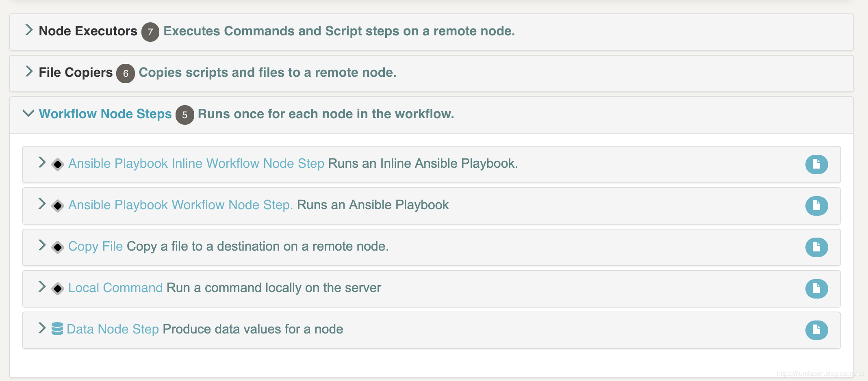Image resolution: width=868 pixels, height=381 pixels.
Task: Open docs icon for Ansible Playbook Workflow Node Step
Action: [816, 206]
